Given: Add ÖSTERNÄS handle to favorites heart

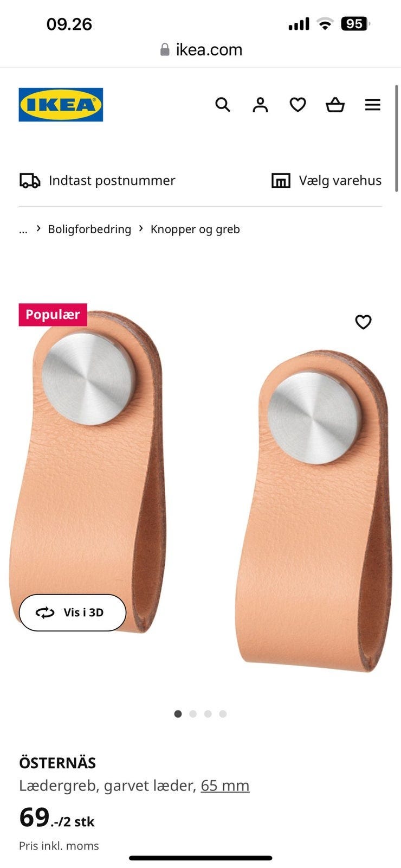Looking at the screenshot, I should pos(363,322).
